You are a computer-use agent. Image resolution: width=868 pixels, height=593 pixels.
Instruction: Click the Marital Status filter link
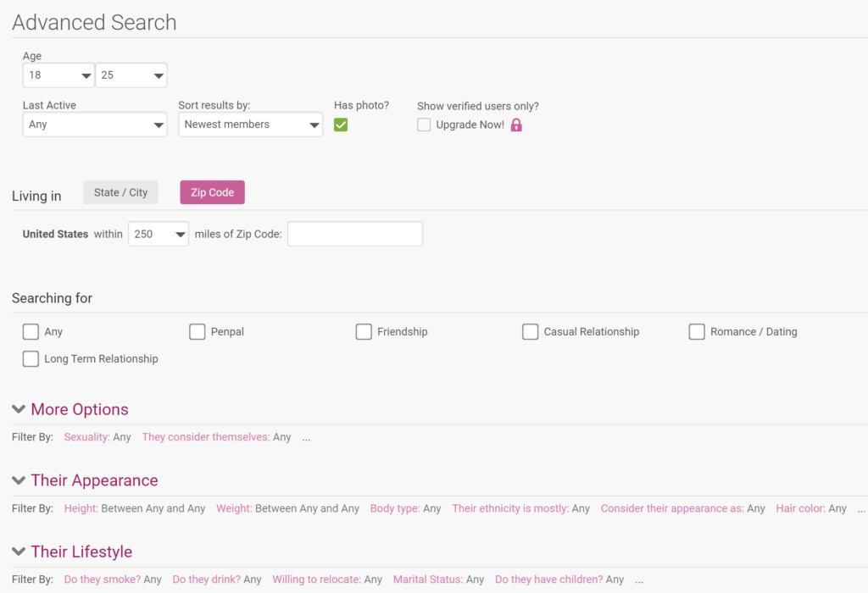428,579
